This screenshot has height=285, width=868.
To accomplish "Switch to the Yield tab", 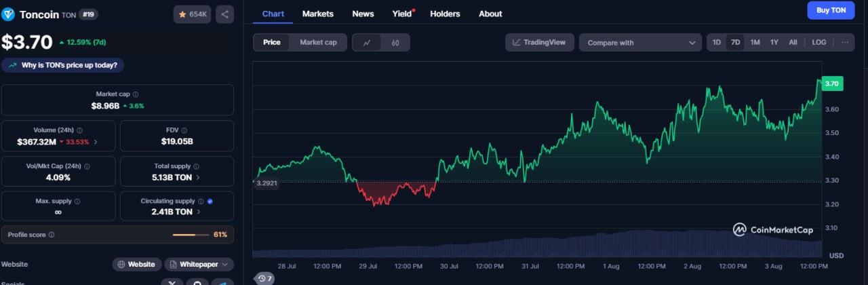I will point(403,14).
